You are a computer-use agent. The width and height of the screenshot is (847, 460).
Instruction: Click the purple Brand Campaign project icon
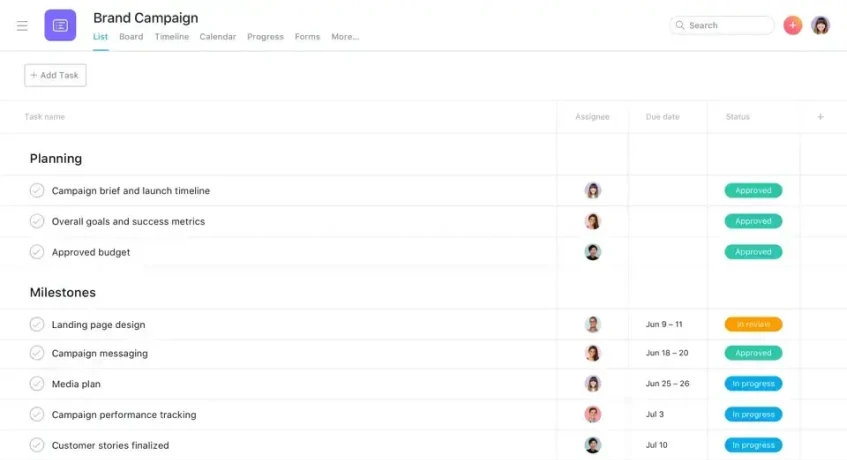tap(60, 26)
